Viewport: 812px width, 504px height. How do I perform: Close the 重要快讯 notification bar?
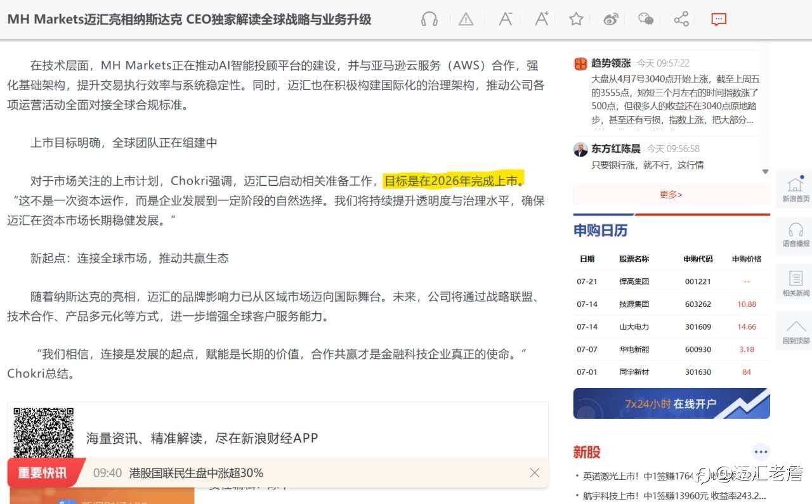[535, 473]
